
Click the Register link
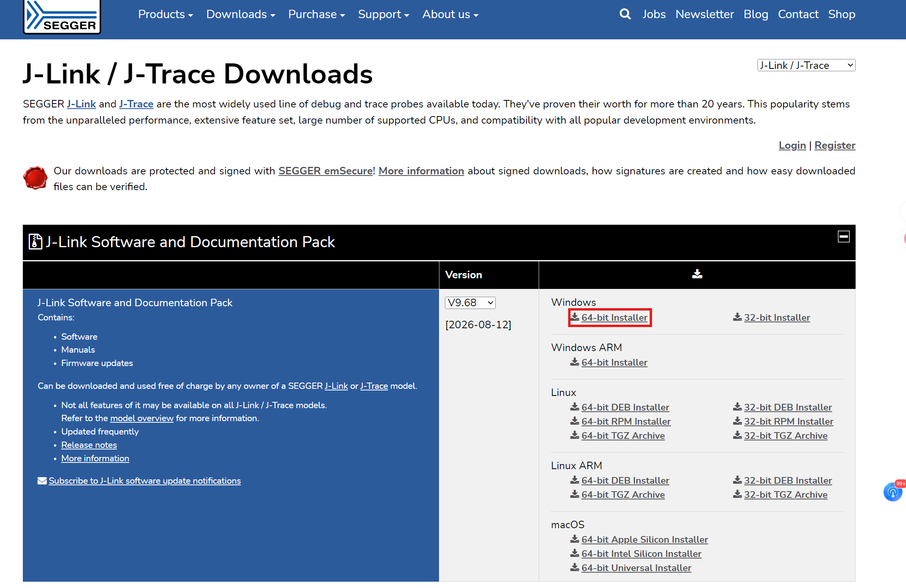click(x=835, y=145)
